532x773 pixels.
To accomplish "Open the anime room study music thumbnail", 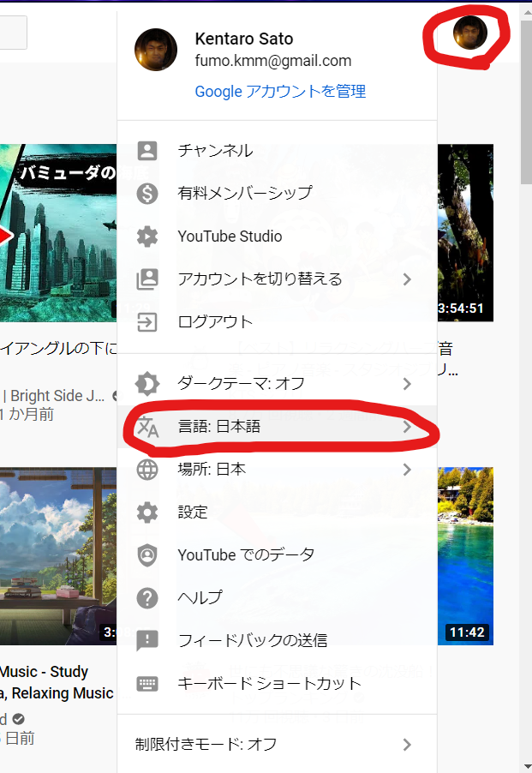I will coord(58,556).
